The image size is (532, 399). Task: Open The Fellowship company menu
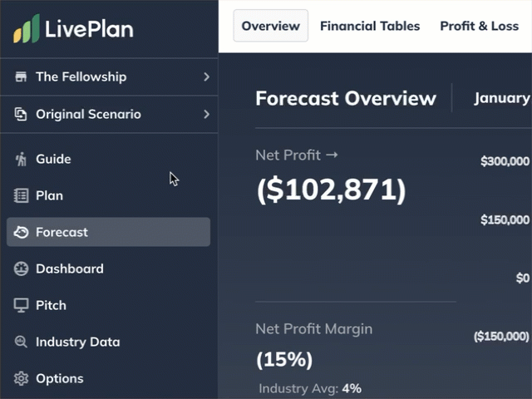[109, 76]
